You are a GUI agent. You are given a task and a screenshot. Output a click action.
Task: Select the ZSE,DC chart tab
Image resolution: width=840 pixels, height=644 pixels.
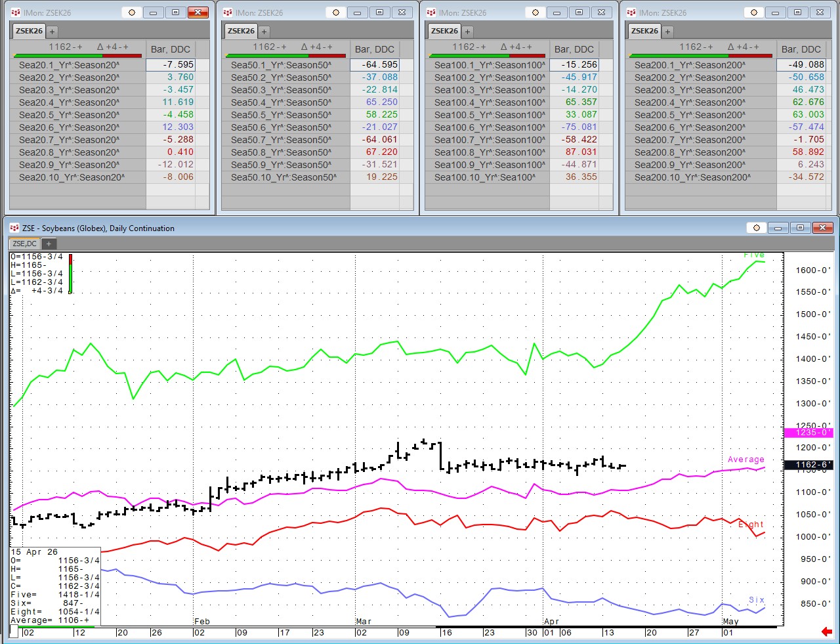pyautogui.click(x=24, y=244)
